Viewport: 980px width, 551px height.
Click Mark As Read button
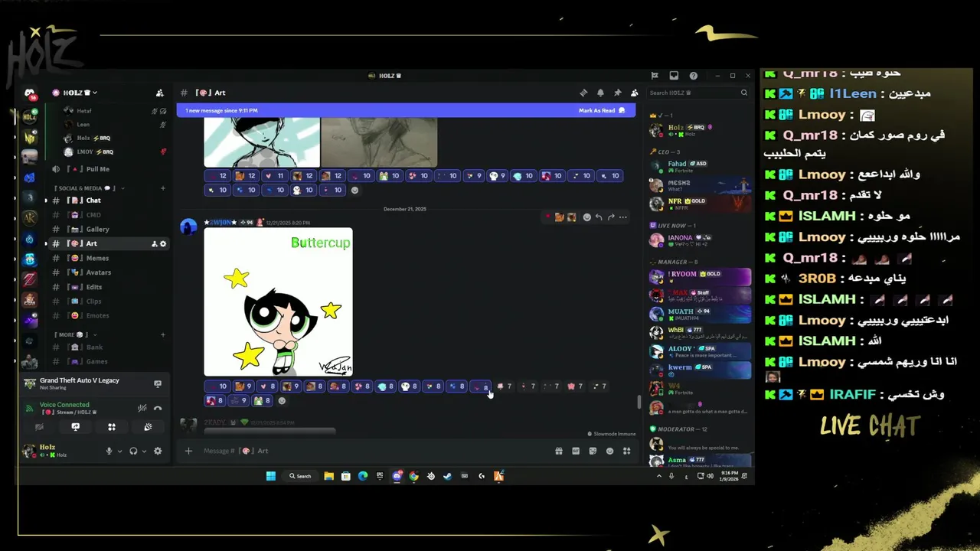(602, 110)
